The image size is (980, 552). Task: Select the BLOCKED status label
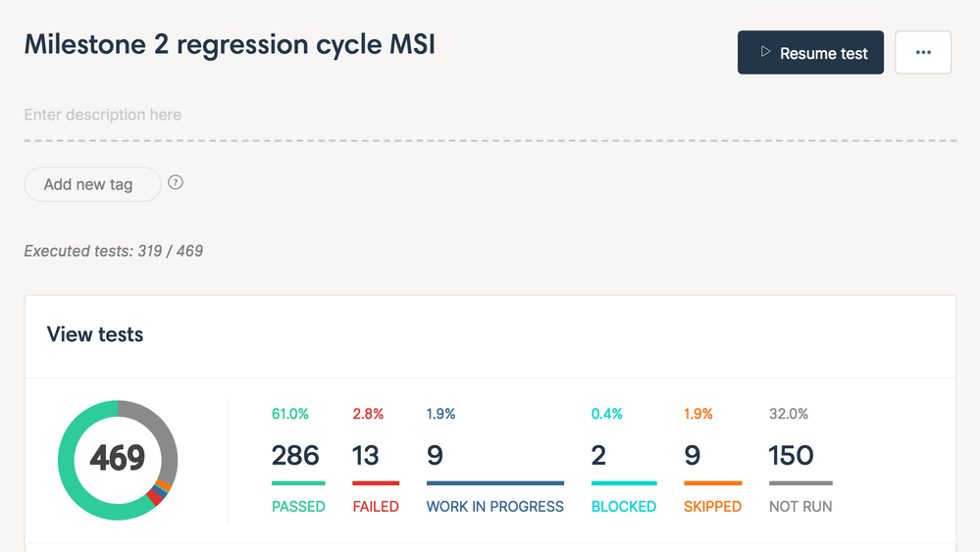point(624,507)
